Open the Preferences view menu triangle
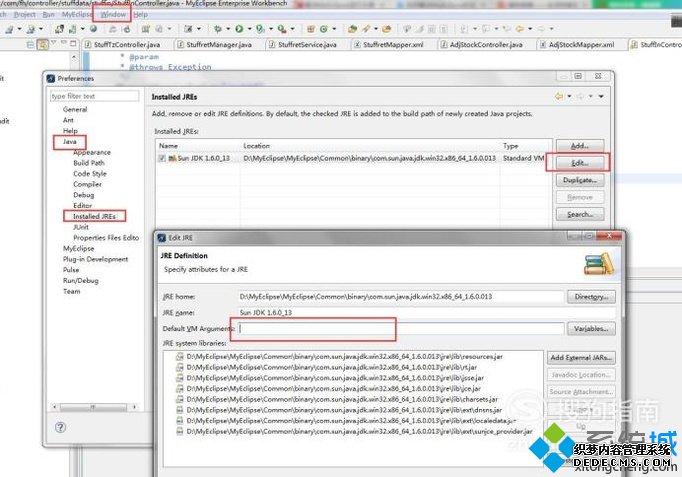Viewport: 682px width, 477px height. [x=601, y=97]
